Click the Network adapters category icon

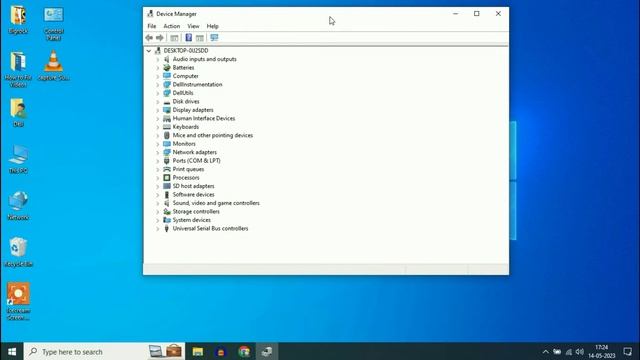[x=167, y=152]
